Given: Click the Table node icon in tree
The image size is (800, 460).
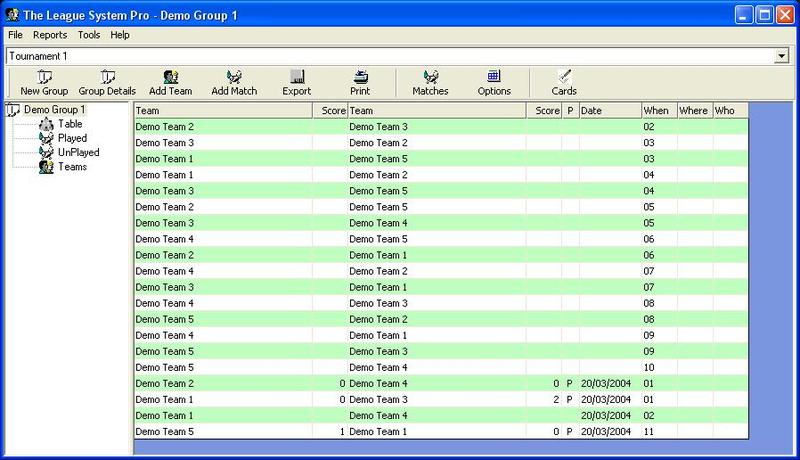Looking at the screenshot, I should pyautogui.click(x=46, y=124).
